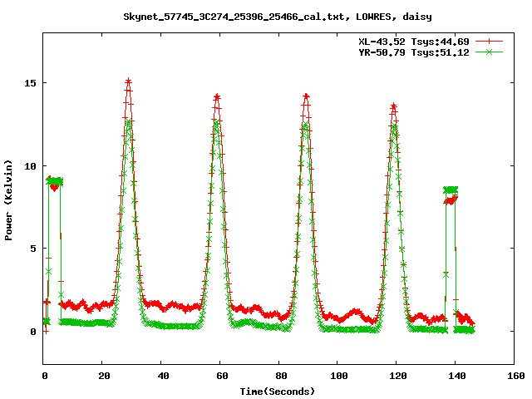This screenshot has height=399, width=532.
Task: Click the red peak top near 60 seconds
Action: (217, 97)
